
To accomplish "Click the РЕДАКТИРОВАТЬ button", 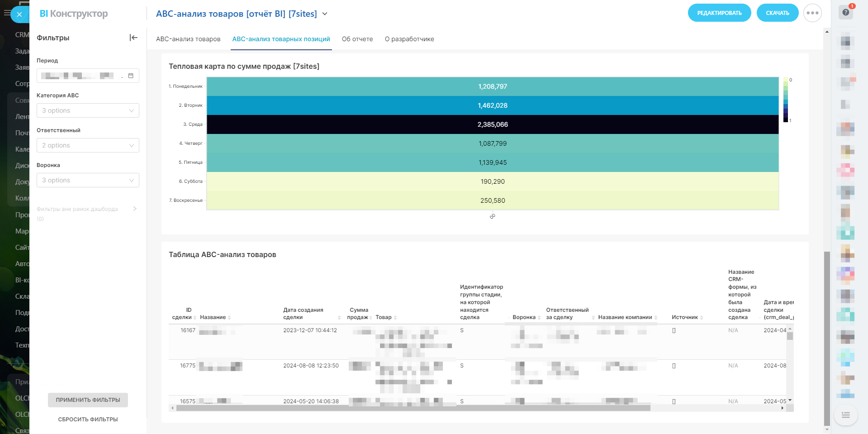I will 719,13.
